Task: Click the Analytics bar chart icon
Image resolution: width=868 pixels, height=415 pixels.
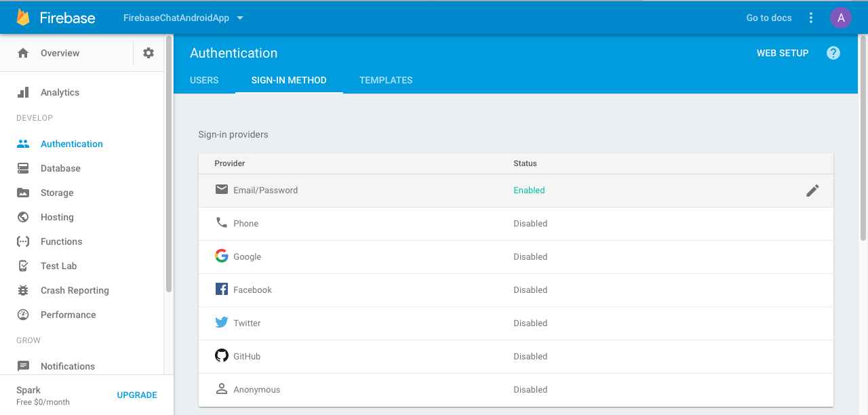Action: (x=23, y=92)
